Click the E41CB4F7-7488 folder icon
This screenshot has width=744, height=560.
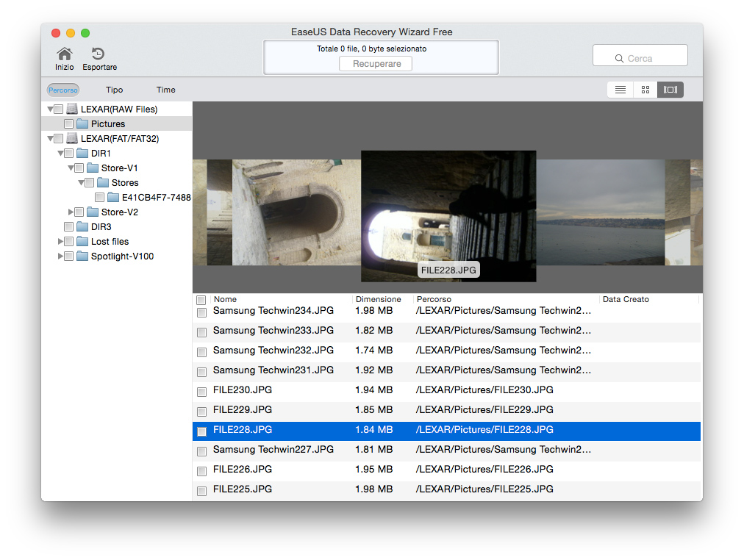coord(113,197)
